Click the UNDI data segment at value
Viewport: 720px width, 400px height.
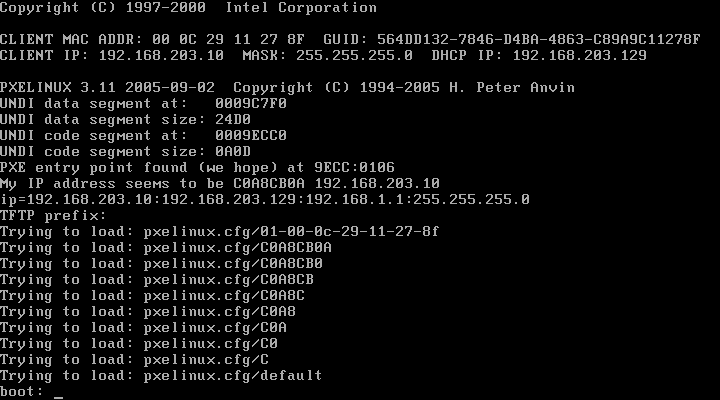(251, 103)
